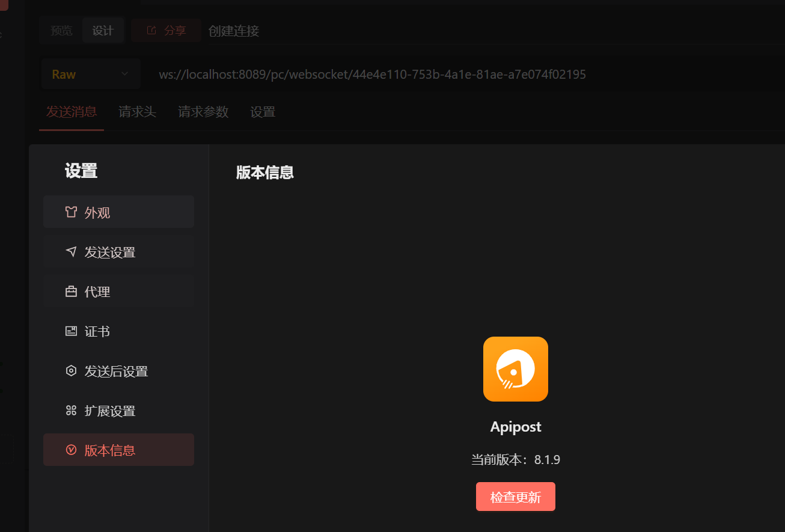Open the 发送设置 settings section

(x=118, y=251)
